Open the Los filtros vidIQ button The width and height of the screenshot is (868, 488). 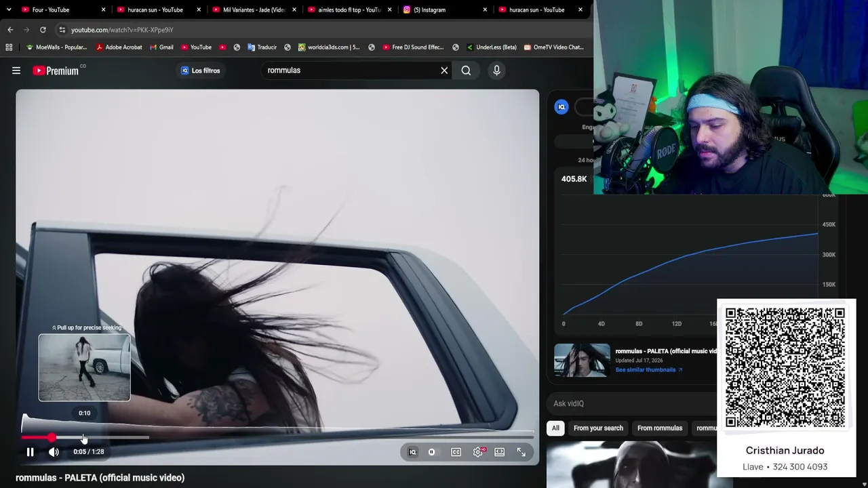[200, 70]
